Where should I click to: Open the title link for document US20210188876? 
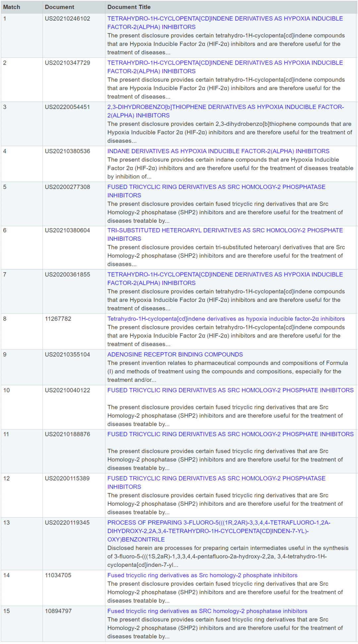[x=230, y=434]
